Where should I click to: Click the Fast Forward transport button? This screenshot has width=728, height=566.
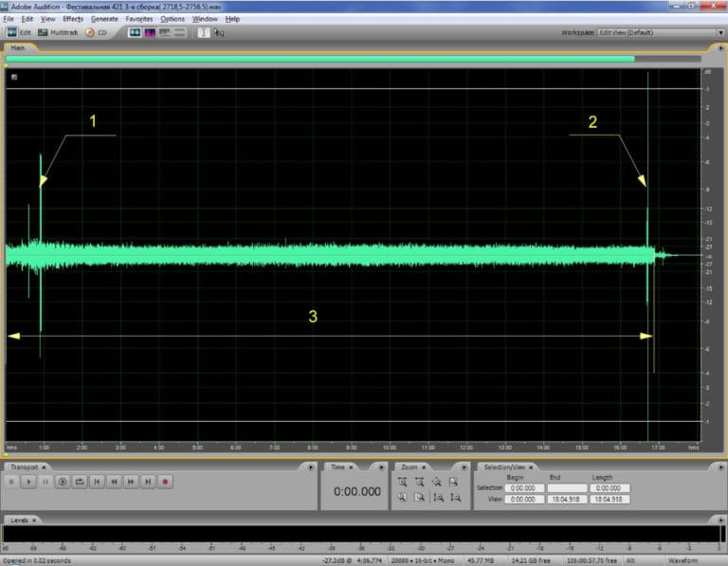pos(131,482)
